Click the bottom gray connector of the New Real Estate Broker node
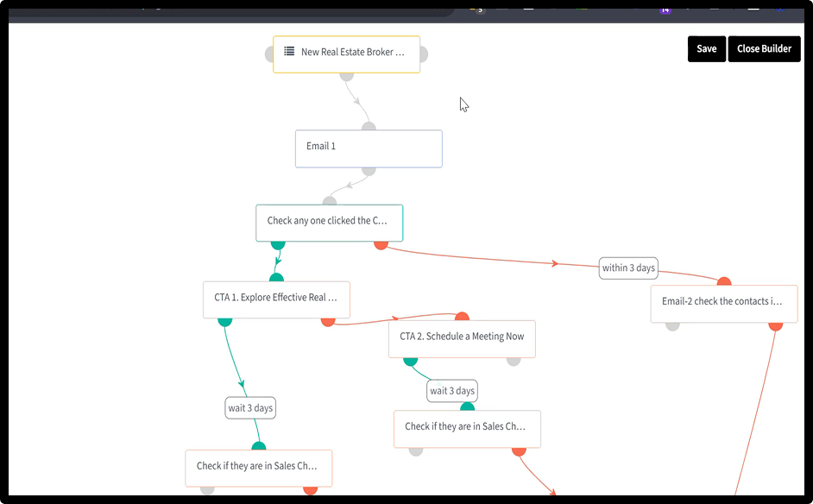This screenshot has height=504, width=813. coord(346,77)
